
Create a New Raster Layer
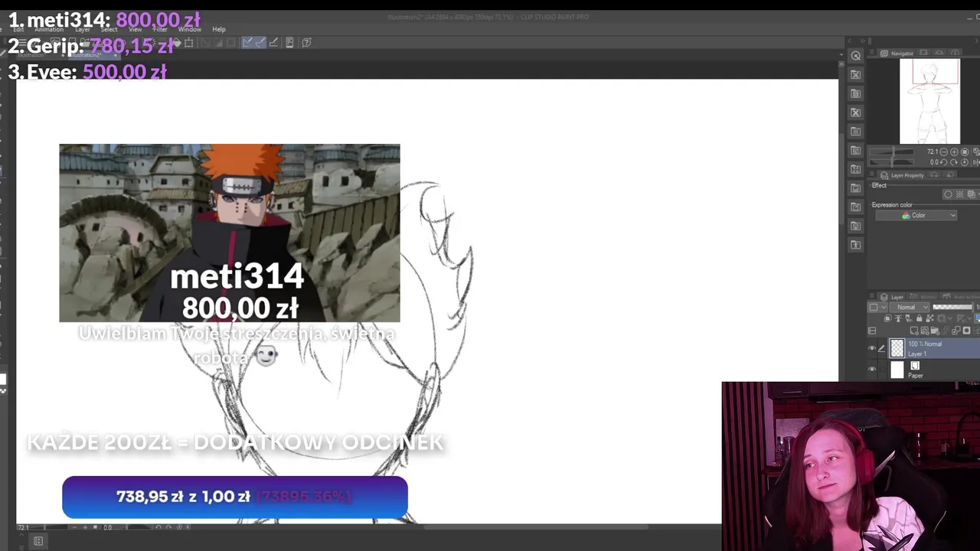pos(914,331)
